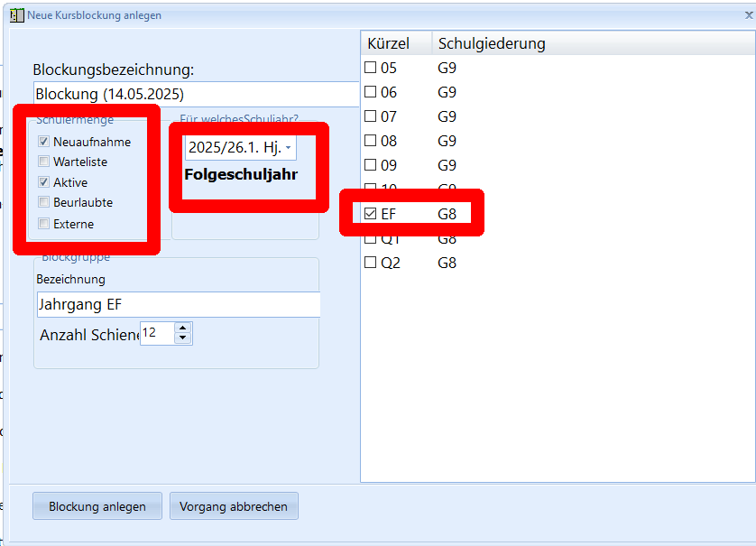Check the box for Jahrgang 09
Viewport: 756px width, 546px height.
click(370, 164)
